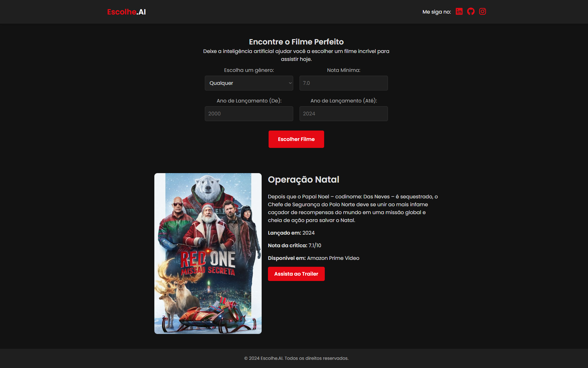Click the Ano de Lançamento (Até): label

(343, 101)
